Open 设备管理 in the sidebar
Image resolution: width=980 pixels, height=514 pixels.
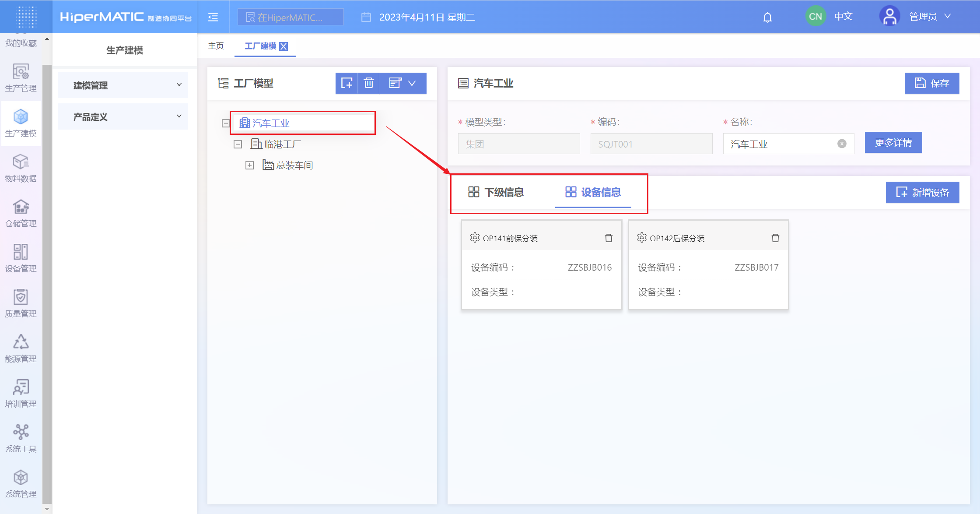21,258
